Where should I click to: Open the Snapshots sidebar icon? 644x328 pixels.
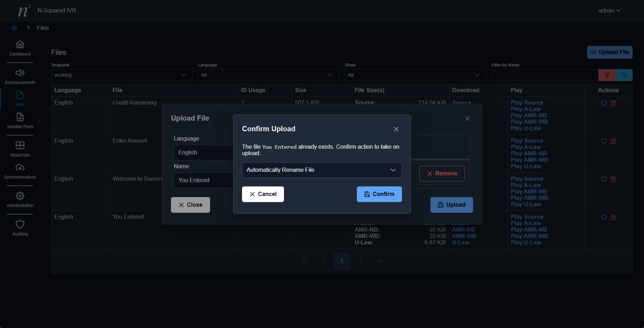coord(20,146)
